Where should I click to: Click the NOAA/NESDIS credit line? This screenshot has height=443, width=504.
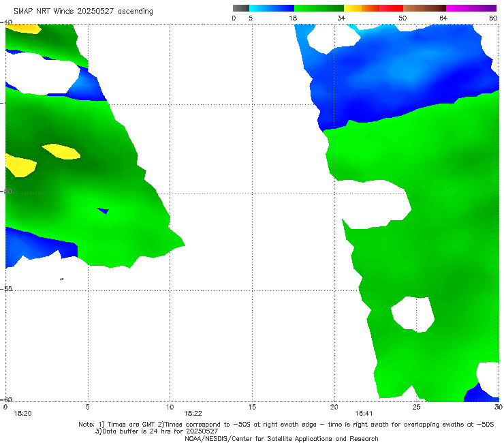click(281, 439)
